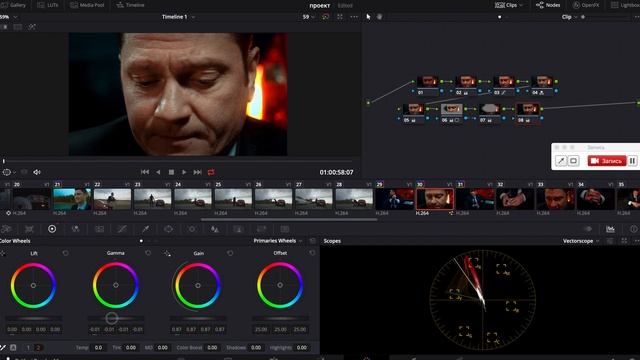Viewport: 640px width, 360px height.
Task: Switch to color wheels page 1
Action: [x=28, y=348]
